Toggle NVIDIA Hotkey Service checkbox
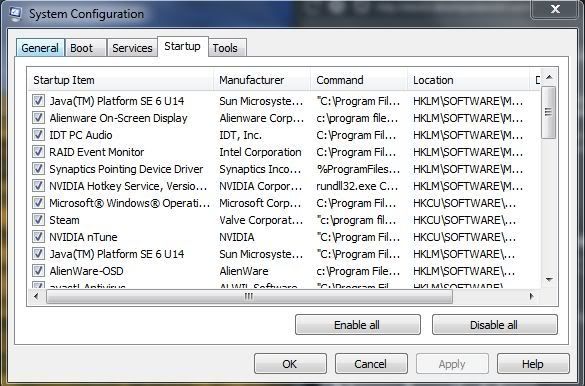This screenshot has width=585, height=386. (38, 186)
